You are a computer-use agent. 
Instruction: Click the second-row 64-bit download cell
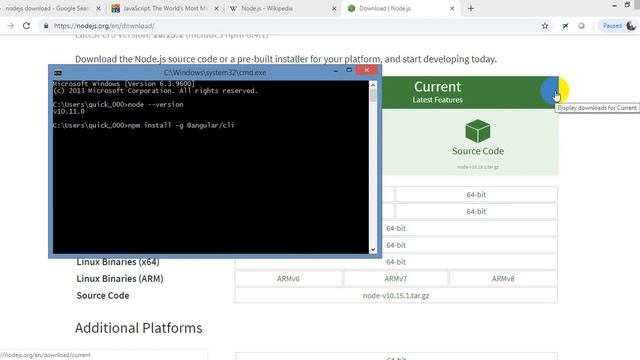click(476, 211)
